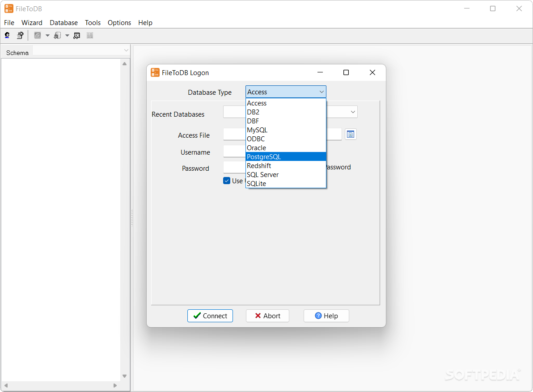Viewport: 533px width, 392px height.
Task: Click the list view toolbar icon
Action: [90, 35]
